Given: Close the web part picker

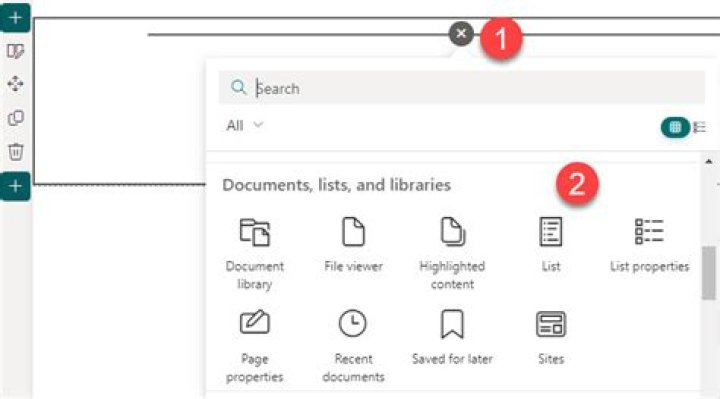Looking at the screenshot, I should click(461, 34).
